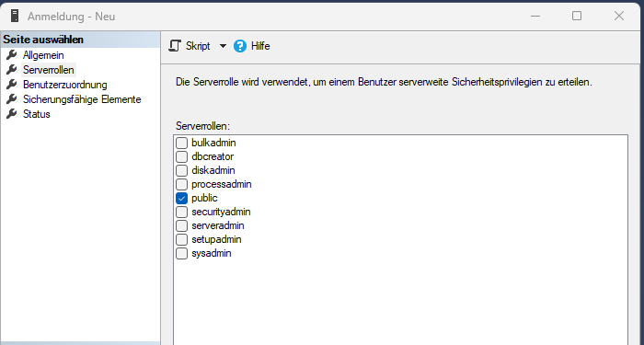Check the securityadmin role box
Screen dimensions: 644x345
click(181, 212)
